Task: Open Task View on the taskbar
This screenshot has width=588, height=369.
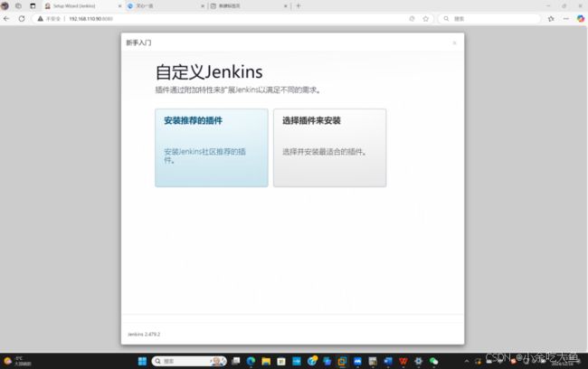Action: (236, 361)
